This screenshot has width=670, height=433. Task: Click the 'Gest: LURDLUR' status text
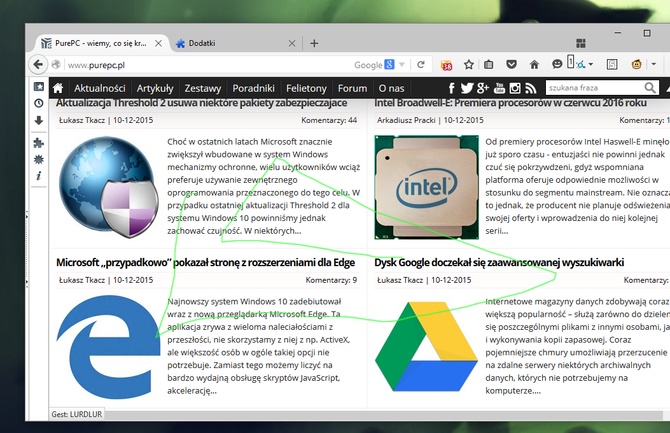pos(76,414)
